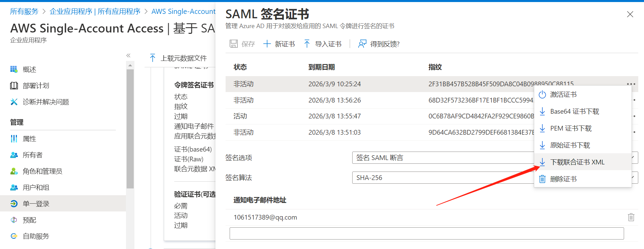The height and width of the screenshot is (249, 644).
Task: Click the 部署计划 book icon
Action: [14, 86]
